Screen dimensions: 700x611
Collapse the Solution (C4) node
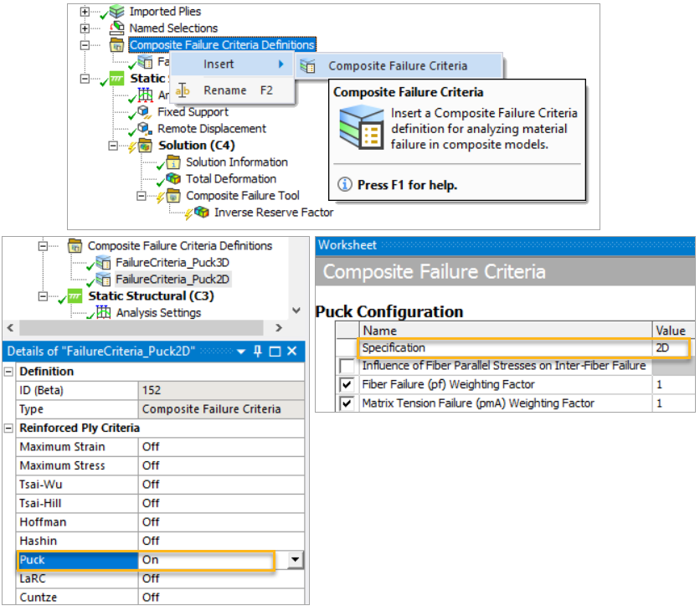coord(113,146)
